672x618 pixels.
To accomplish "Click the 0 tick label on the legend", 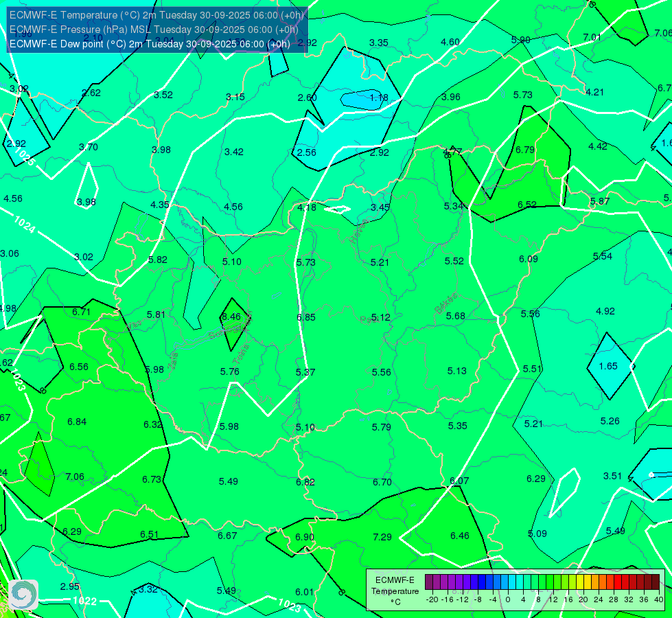I will [x=508, y=599].
